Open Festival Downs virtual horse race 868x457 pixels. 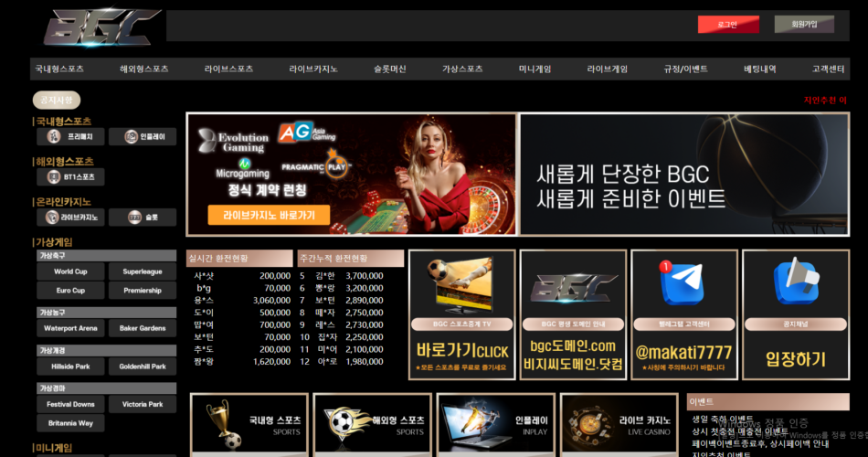tap(70, 404)
